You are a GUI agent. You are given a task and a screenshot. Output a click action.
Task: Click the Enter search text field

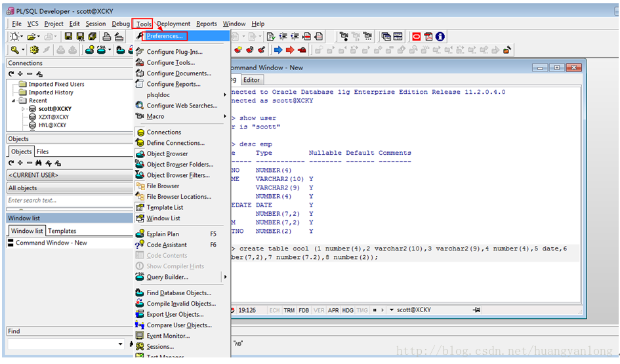70,201
